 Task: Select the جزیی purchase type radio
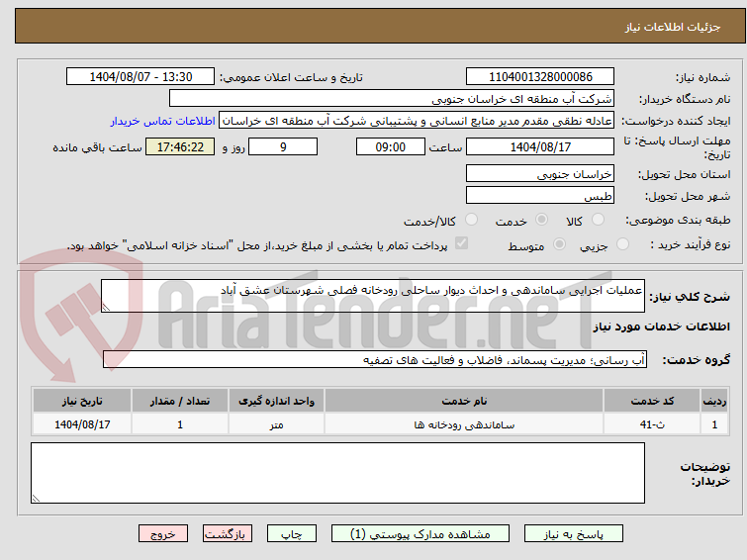(622, 244)
